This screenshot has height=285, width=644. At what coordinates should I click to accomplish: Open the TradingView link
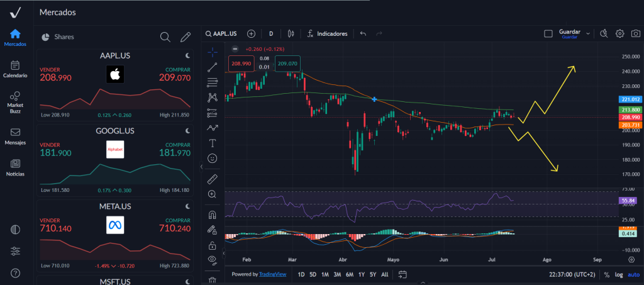click(273, 274)
